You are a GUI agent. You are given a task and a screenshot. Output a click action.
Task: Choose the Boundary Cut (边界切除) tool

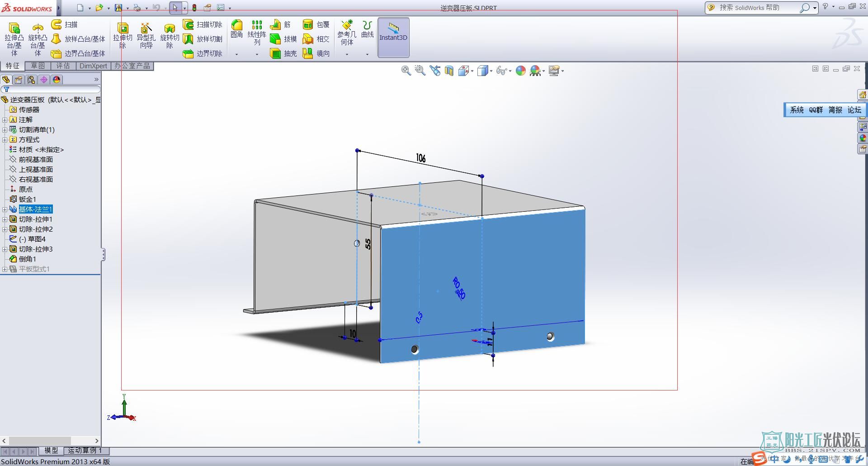(203, 53)
